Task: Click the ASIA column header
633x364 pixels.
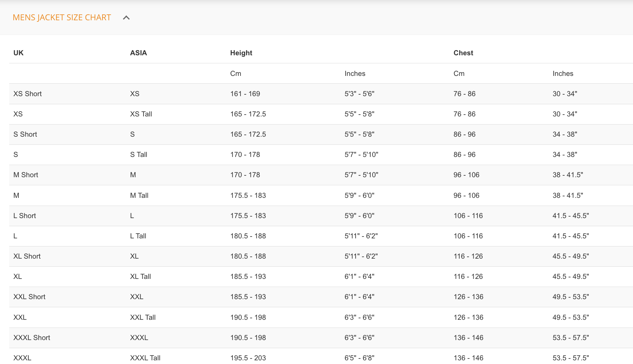Action: click(x=138, y=53)
